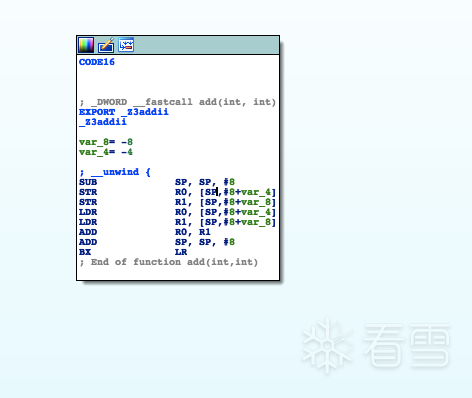The height and width of the screenshot is (398, 472).
Task: Select the var_4= -4 definition
Action: [x=106, y=152]
